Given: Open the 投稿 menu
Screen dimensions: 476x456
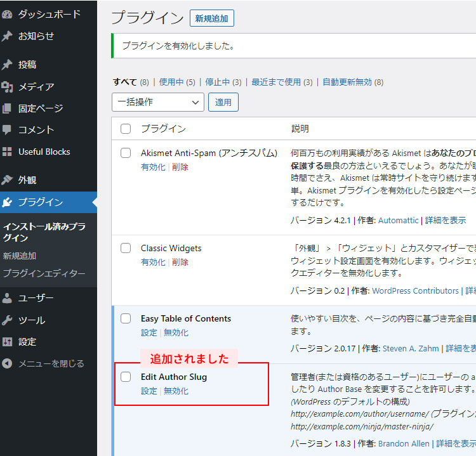Looking at the screenshot, I should coord(27,64).
